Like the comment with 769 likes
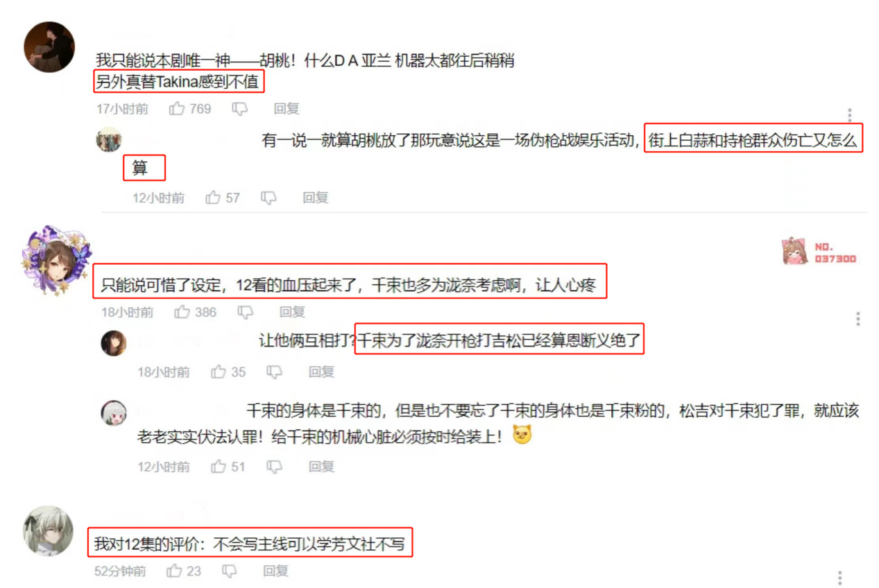The width and height of the screenshot is (879, 588). coord(177,109)
